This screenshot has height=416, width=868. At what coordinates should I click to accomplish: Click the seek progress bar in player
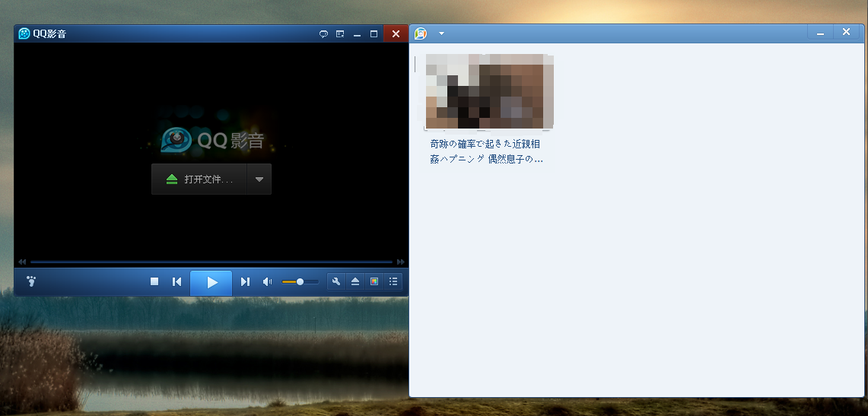[211, 262]
